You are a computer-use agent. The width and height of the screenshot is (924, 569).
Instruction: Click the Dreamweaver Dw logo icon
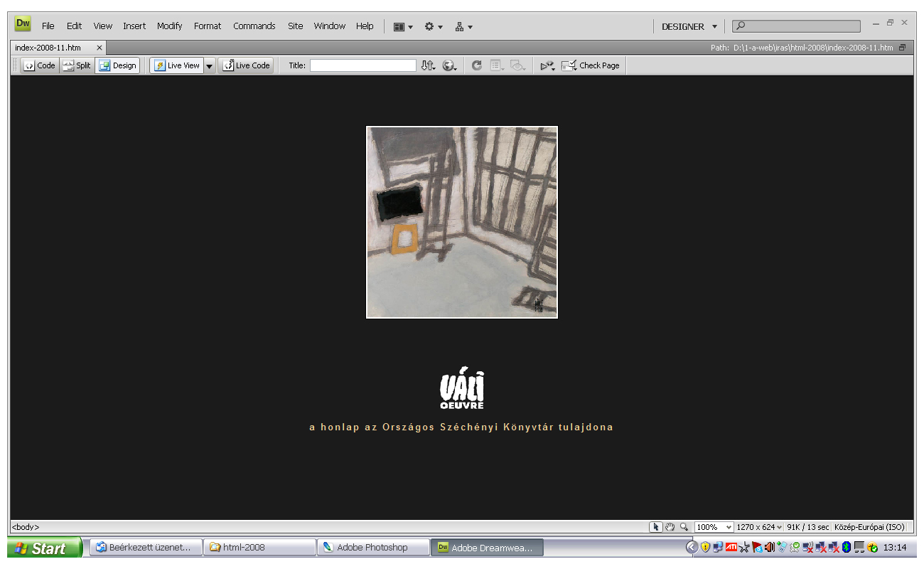[x=23, y=24]
